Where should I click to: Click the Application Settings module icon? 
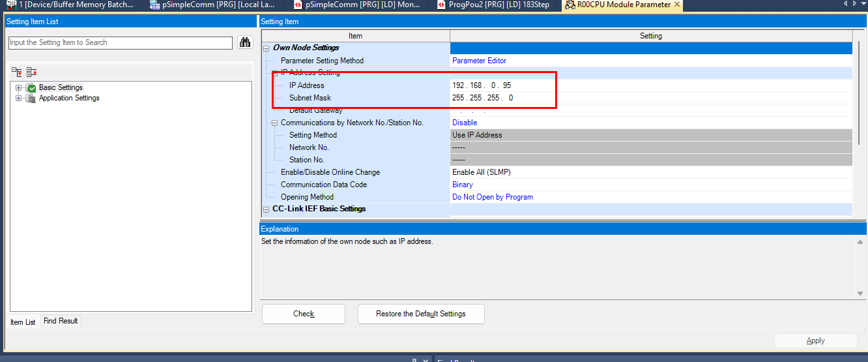tap(31, 98)
